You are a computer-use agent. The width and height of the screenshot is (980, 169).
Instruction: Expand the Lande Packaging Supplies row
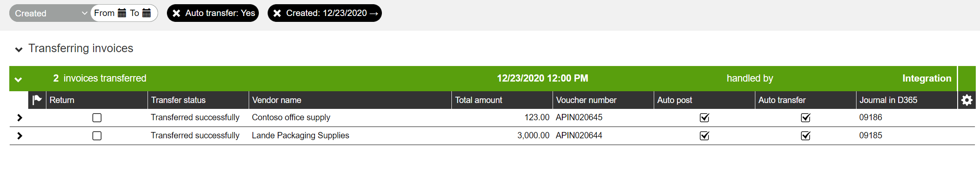tap(19, 136)
